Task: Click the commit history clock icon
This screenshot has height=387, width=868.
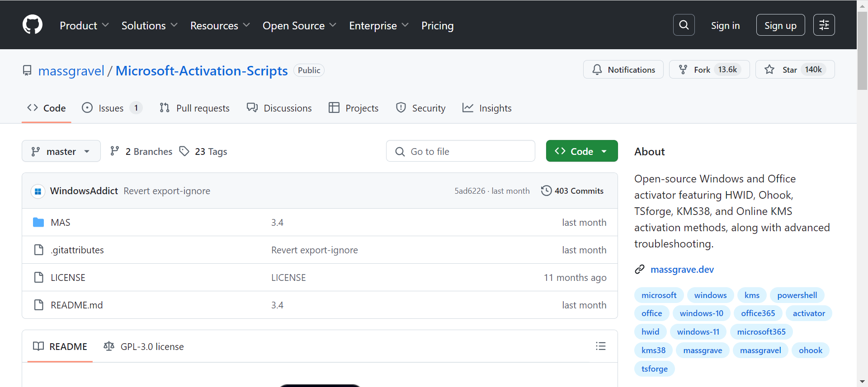Action: click(x=546, y=191)
